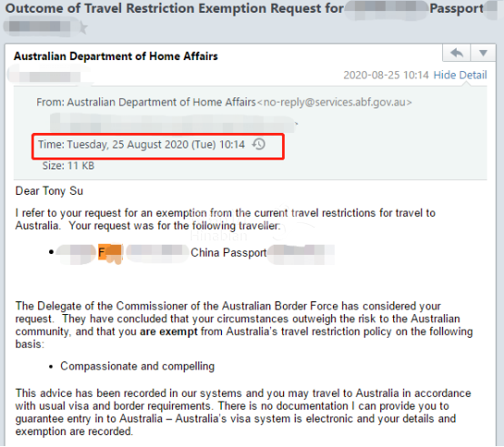Viewport: 504px width, 447px height.
Task: Click the blurred address below the sender heading
Action: point(45,76)
